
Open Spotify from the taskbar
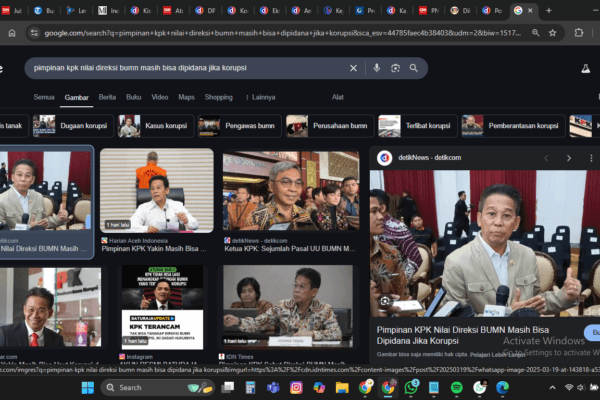[x=457, y=388]
